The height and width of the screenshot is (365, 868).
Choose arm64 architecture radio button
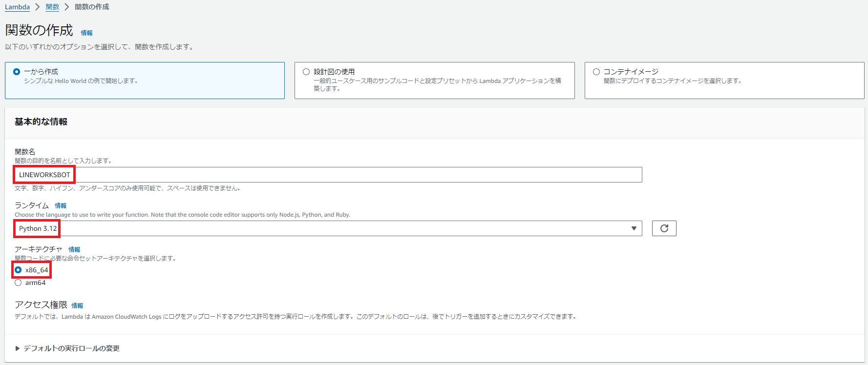[18, 283]
